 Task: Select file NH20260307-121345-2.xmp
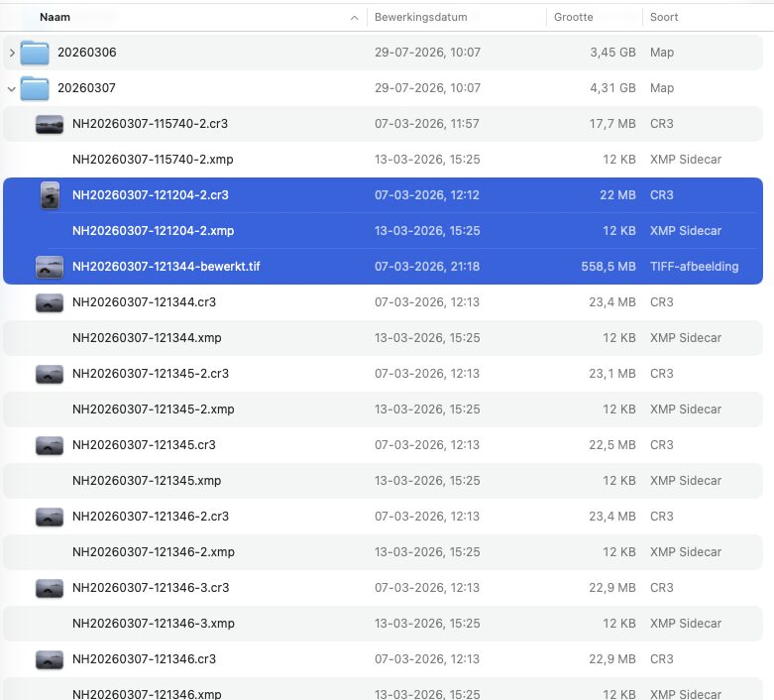point(153,409)
